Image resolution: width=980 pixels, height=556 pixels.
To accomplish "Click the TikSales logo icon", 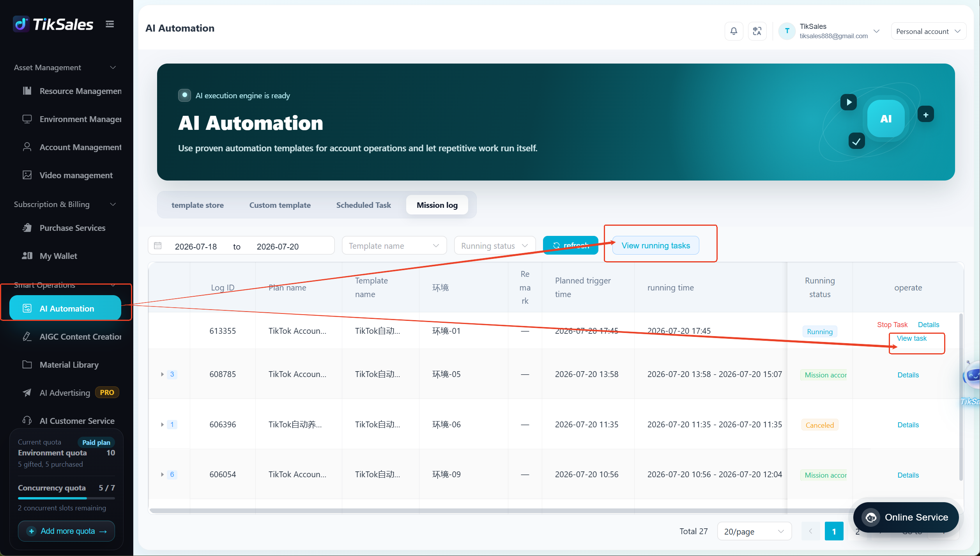I will click(x=21, y=24).
